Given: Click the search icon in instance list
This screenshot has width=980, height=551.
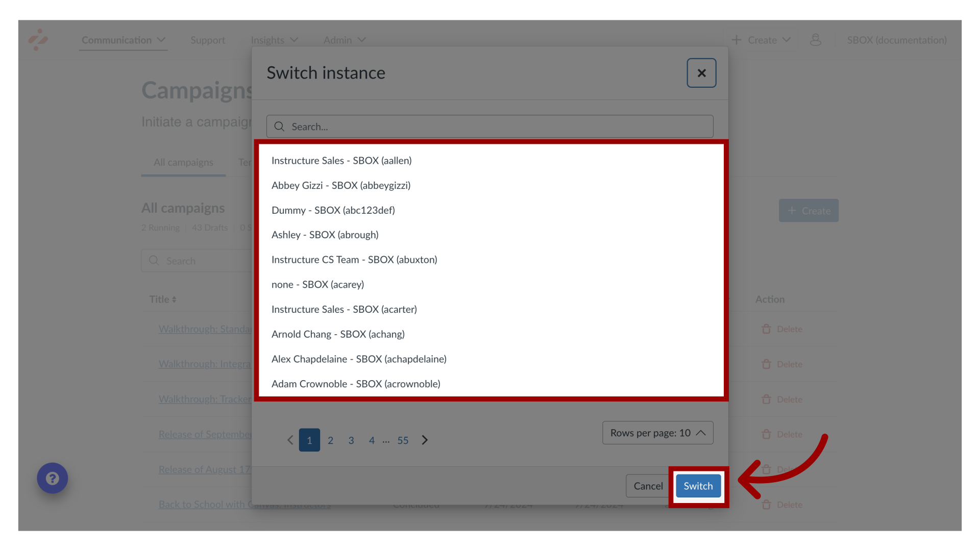Looking at the screenshot, I should point(280,127).
